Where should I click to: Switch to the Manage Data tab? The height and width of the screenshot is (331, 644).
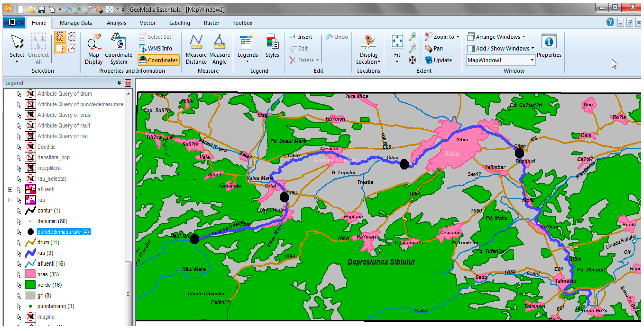pos(76,23)
